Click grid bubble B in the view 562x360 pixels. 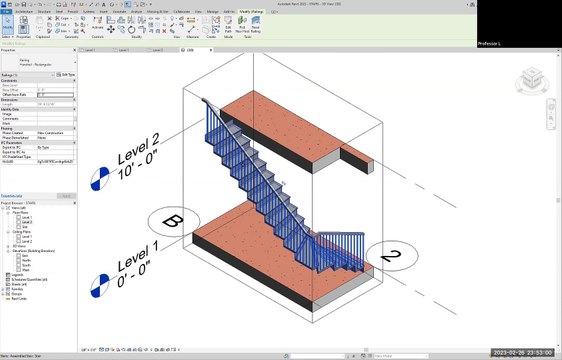point(174,222)
